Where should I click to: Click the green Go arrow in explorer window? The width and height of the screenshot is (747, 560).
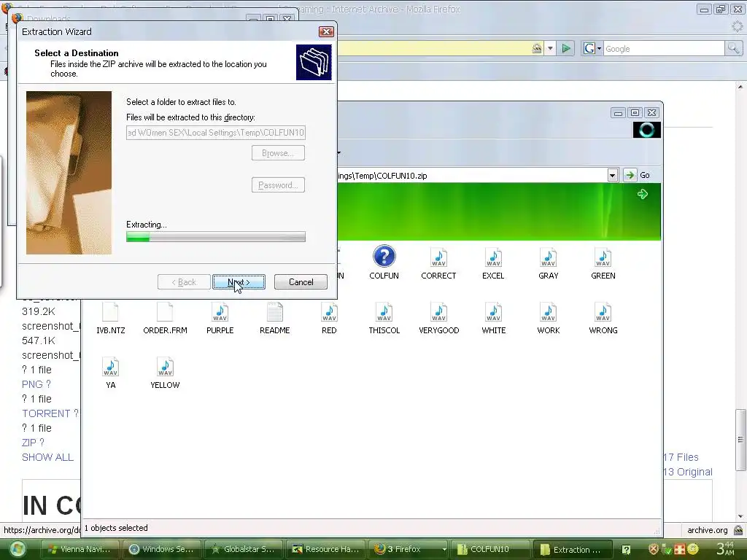630,175
